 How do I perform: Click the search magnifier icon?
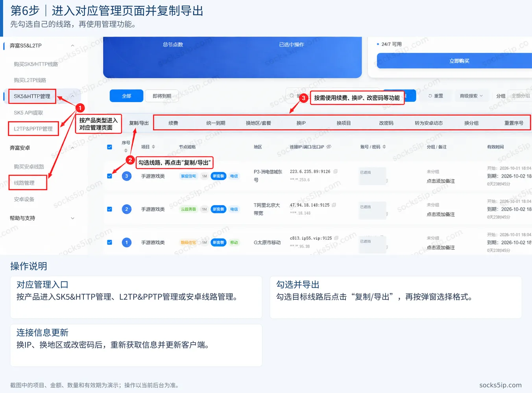click(x=292, y=96)
